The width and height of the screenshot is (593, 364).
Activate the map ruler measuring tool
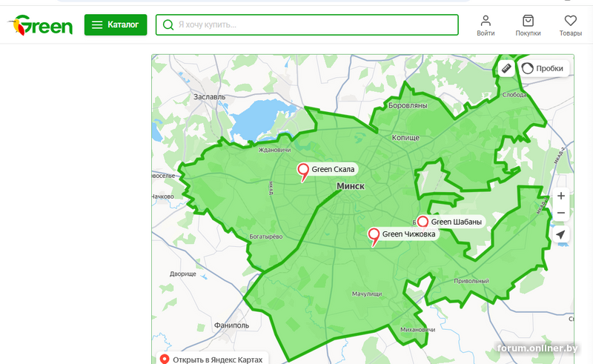pyautogui.click(x=506, y=68)
